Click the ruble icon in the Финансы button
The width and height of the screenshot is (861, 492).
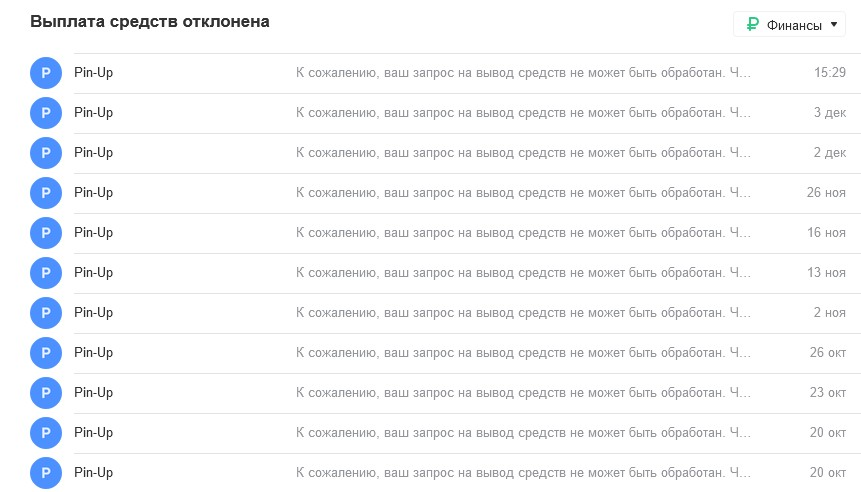point(753,24)
